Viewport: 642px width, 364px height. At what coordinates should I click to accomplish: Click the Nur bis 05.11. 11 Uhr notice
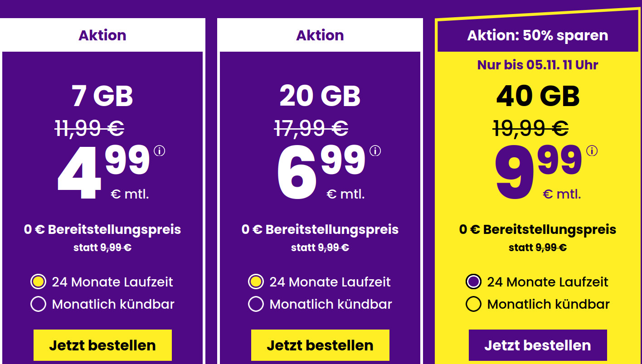(x=538, y=65)
